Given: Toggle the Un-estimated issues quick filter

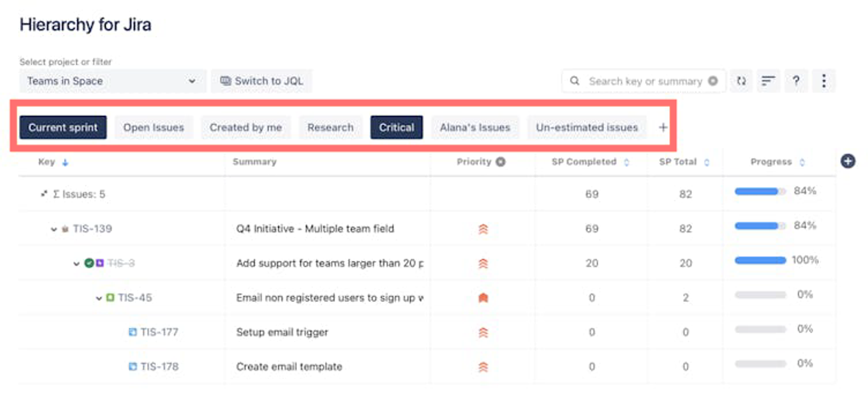Looking at the screenshot, I should pyautogui.click(x=587, y=128).
